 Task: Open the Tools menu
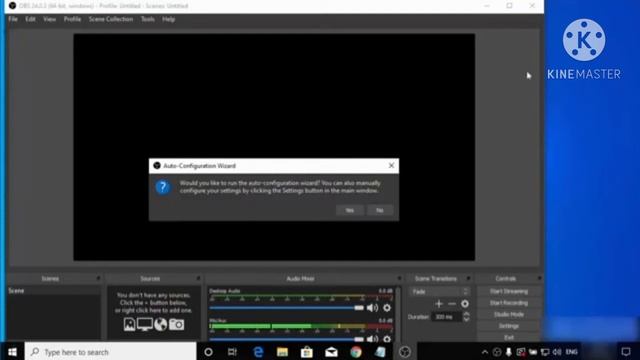click(148, 19)
